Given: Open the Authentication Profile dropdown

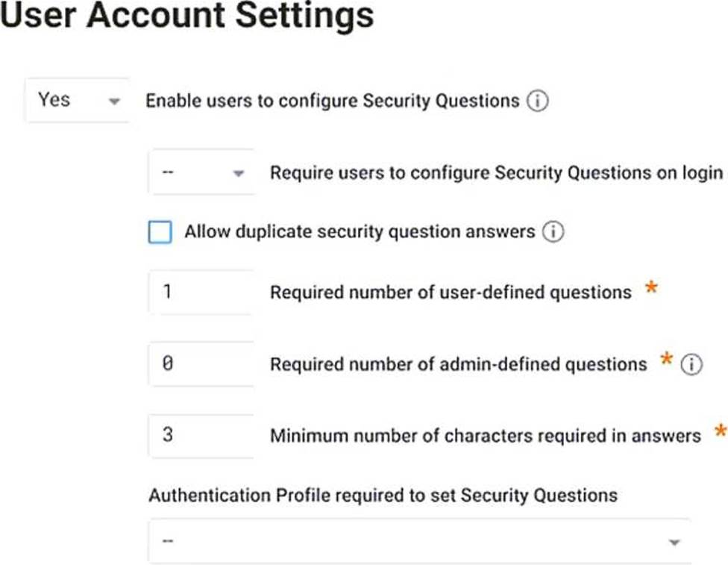Looking at the screenshot, I should pyautogui.click(x=420, y=541).
